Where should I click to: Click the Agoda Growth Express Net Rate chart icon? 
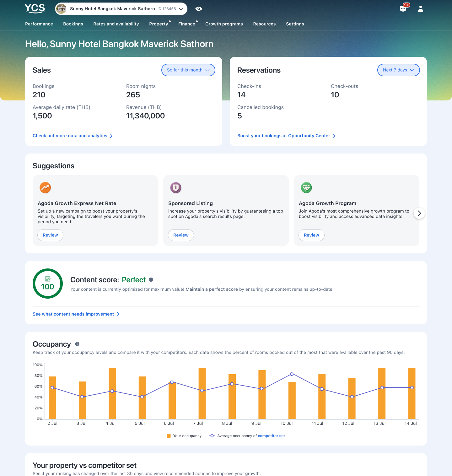tap(45, 187)
